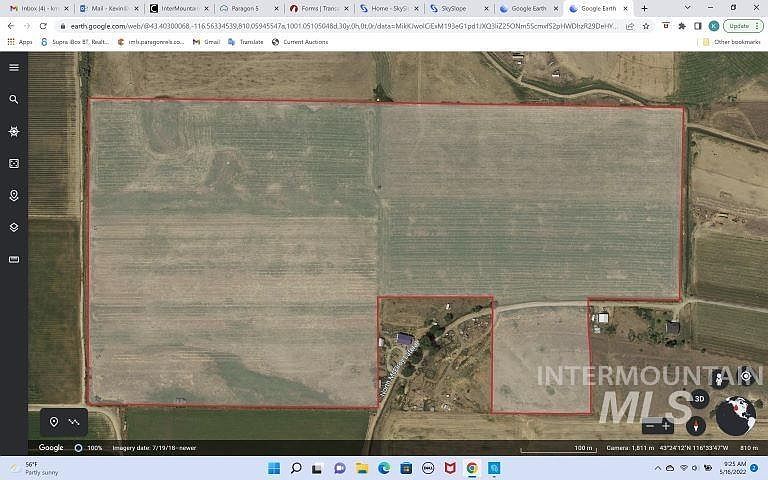The width and height of the screenshot is (768, 480).
Task: Click the I'm Feeling Lucky dice icon
Action: tap(14, 164)
